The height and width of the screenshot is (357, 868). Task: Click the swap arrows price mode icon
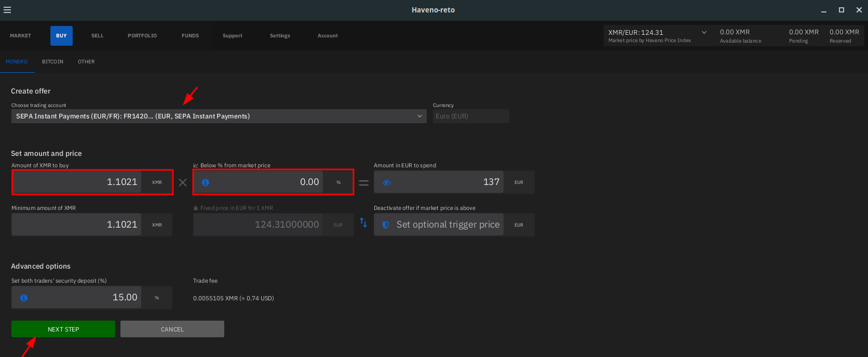363,222
